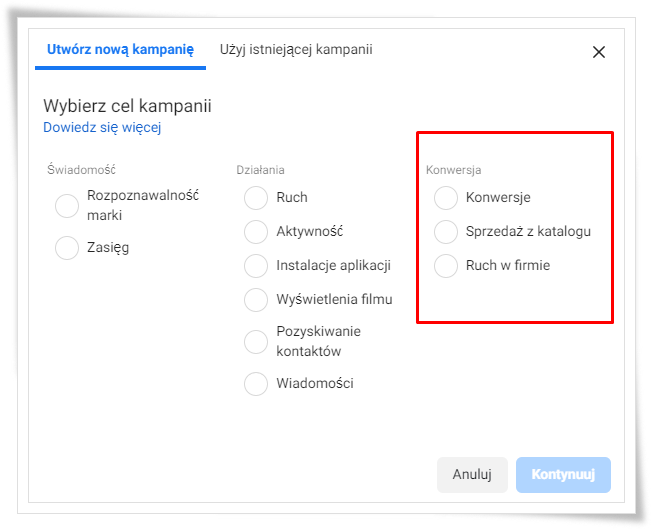Screen dimensions: 651x529
Task: Pick the Wiadomości objective
Action: (256, 384)
